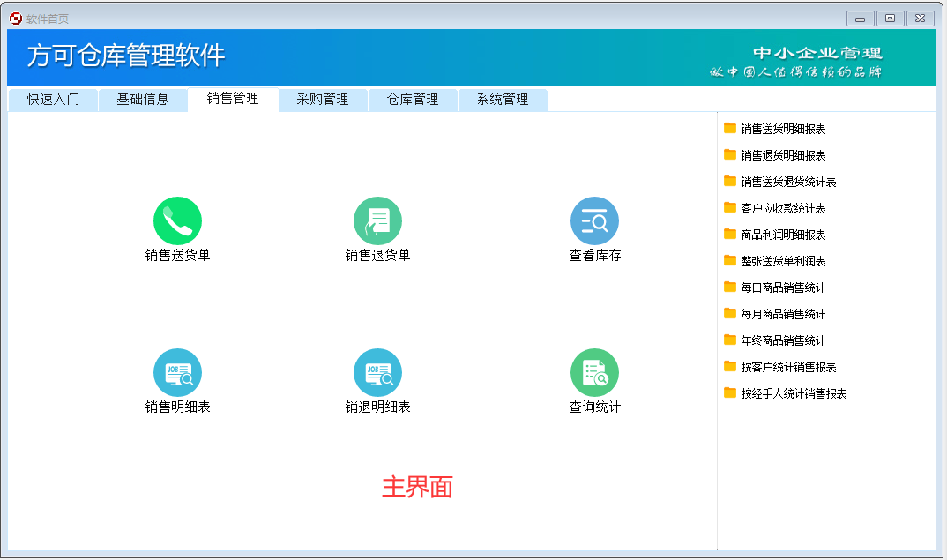Open the 采购管理 tab
The height and width of the screenshot is (560, 947).
click(323, 100)
